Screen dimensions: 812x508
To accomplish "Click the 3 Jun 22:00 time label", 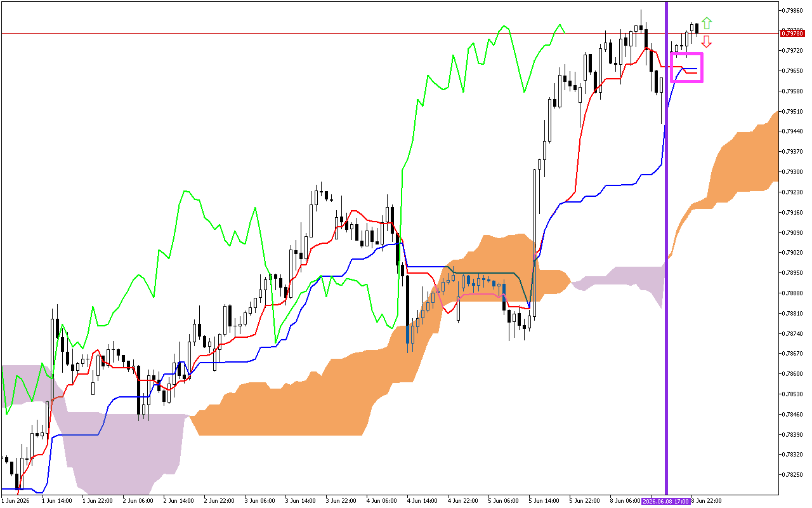I will 341,501.
